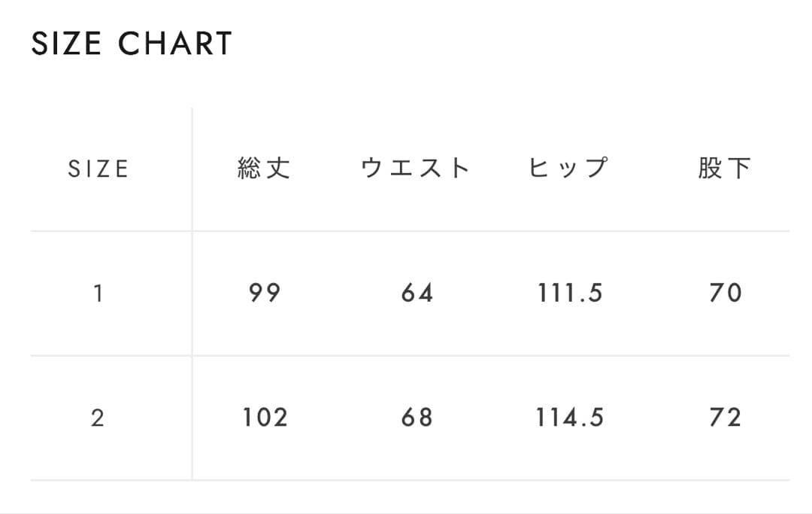Click the 股下 value 72

726,418
